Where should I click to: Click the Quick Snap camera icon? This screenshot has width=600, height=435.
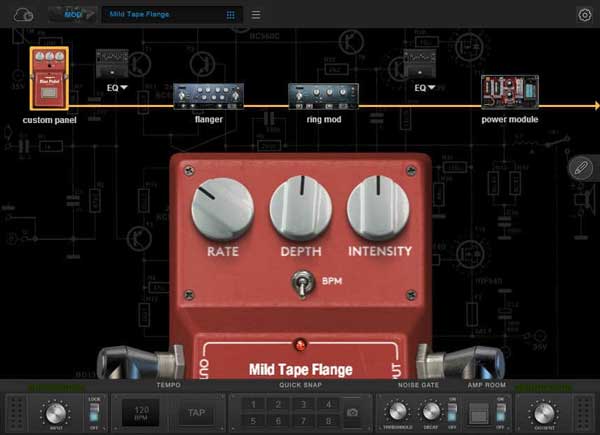(352, 412)
